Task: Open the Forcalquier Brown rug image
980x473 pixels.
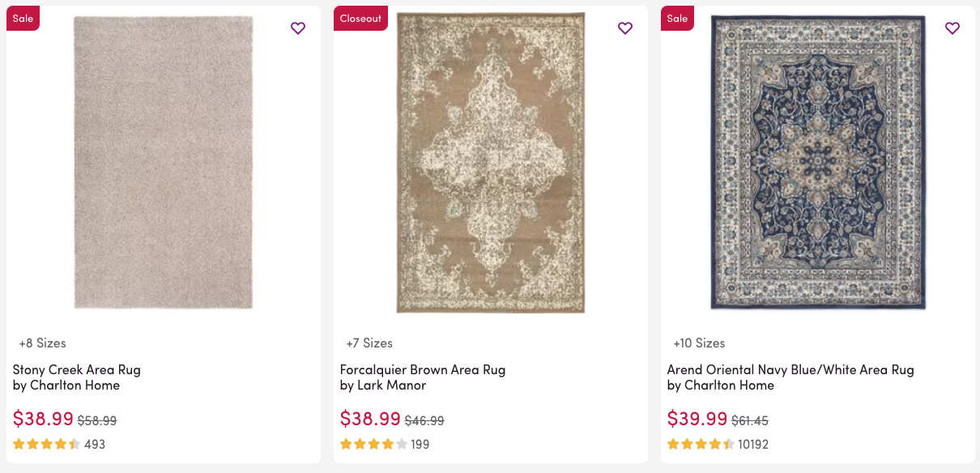Action: (x=491, y=163)
